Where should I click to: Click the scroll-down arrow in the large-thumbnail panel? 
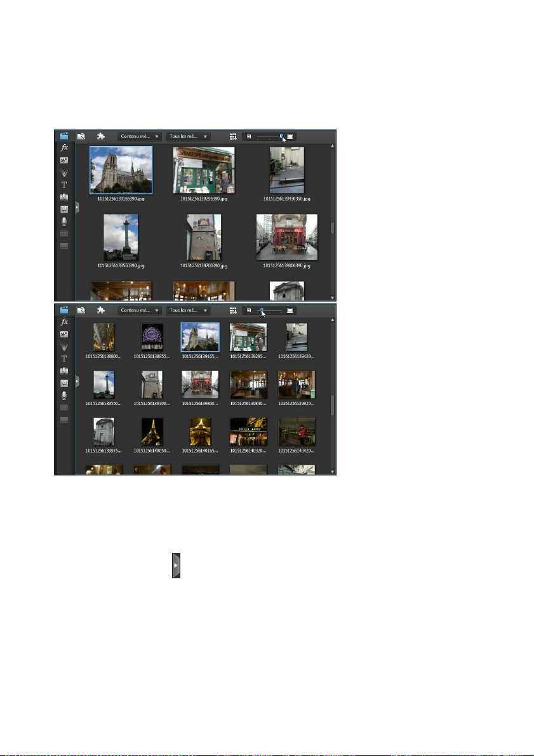(x=332, y=298)
